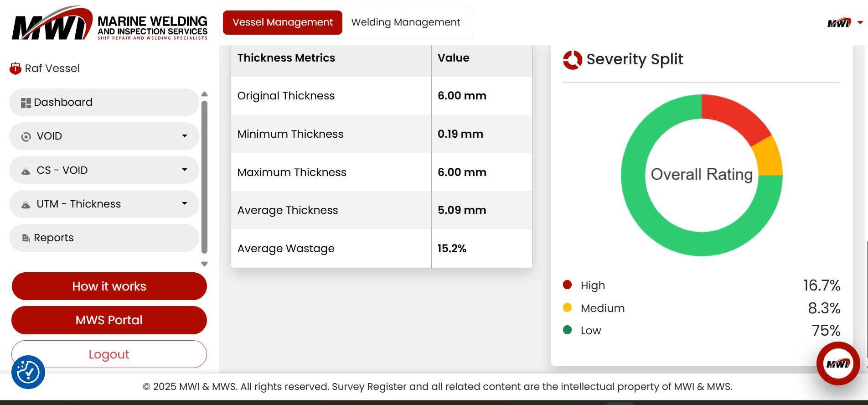Image resolution: width=868 pixels, height=405 pixels.
Task: Click the Medium severity yellow legend dot
Action: [x=568, y=307]
